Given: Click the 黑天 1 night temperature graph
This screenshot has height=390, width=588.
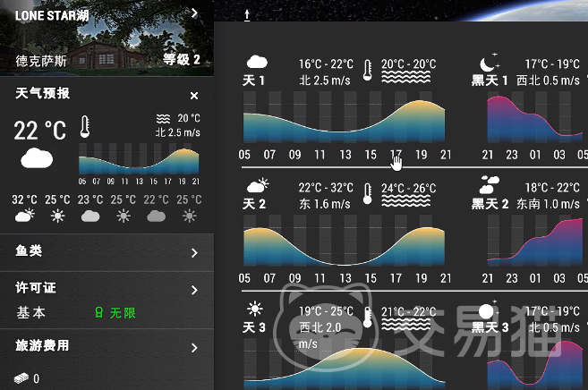Looking at the screenshot, I should (535, 117).
